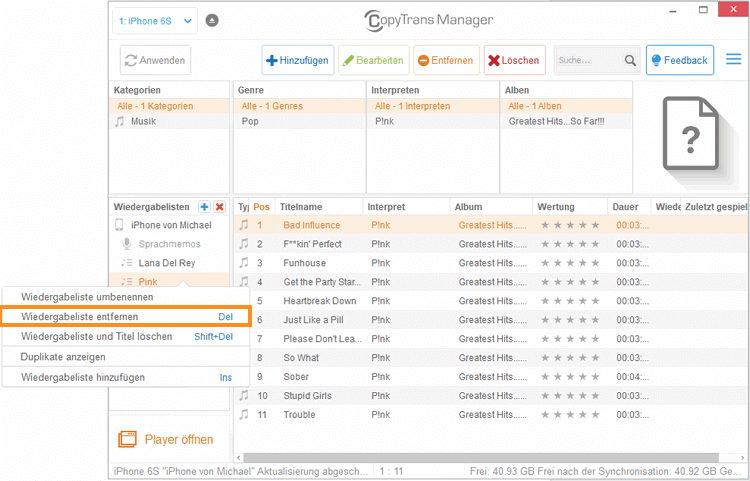
Task: Click music note icon of Stupid Girls
Action: point(244,395)
